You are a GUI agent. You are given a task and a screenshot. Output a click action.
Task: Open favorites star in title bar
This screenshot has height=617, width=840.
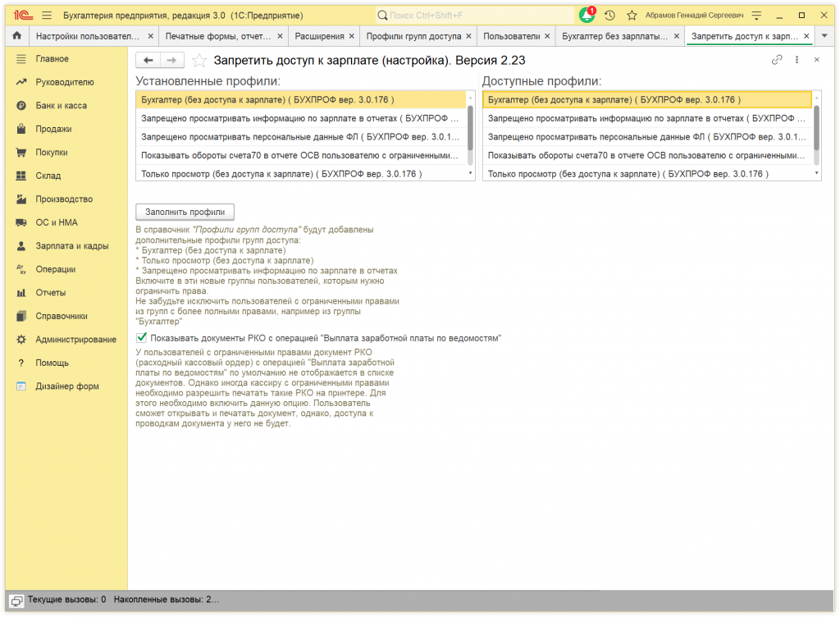tap(632, 15)
